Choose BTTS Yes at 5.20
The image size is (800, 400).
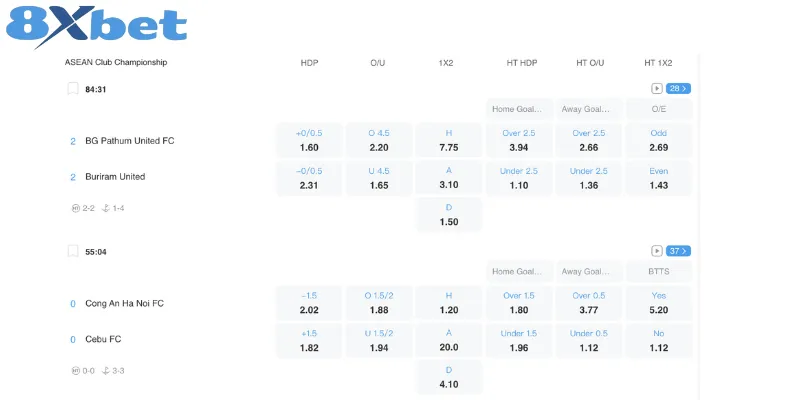point(658,303)
